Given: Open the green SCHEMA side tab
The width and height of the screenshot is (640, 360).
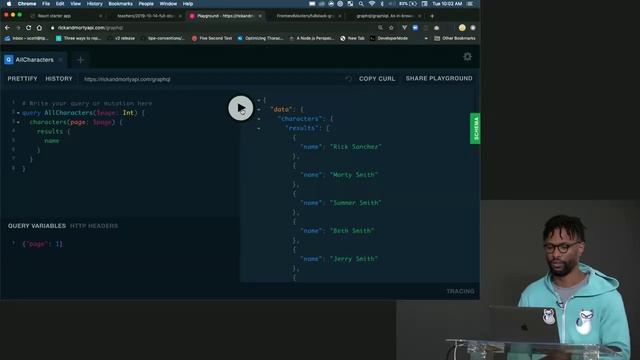Looking at the screenshot, I should (x=475, y=129).
